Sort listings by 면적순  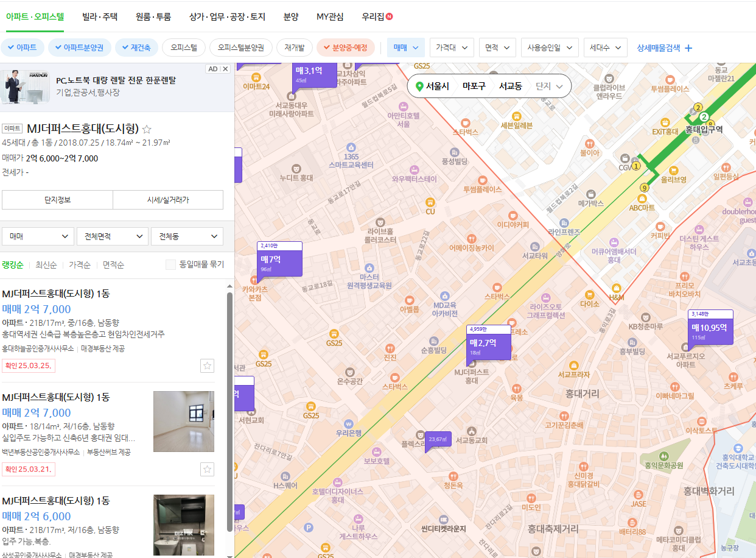coord(113,265)
